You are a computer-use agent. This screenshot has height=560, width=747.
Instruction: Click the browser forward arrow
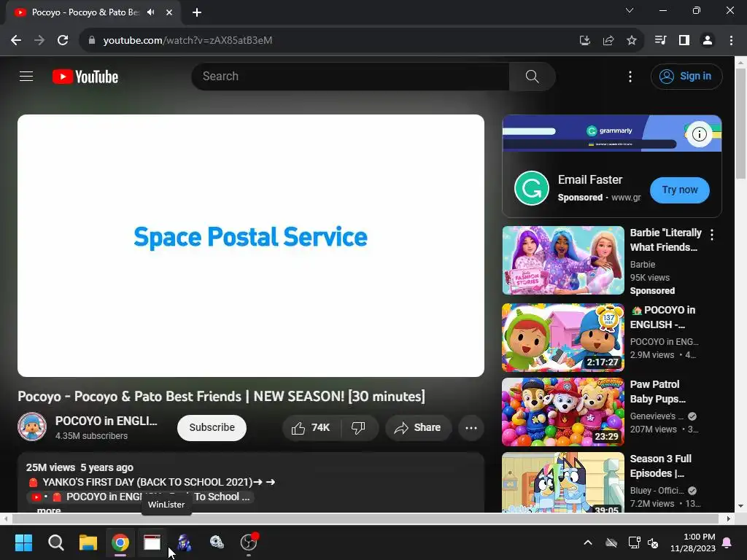click(x=39, y=41)
